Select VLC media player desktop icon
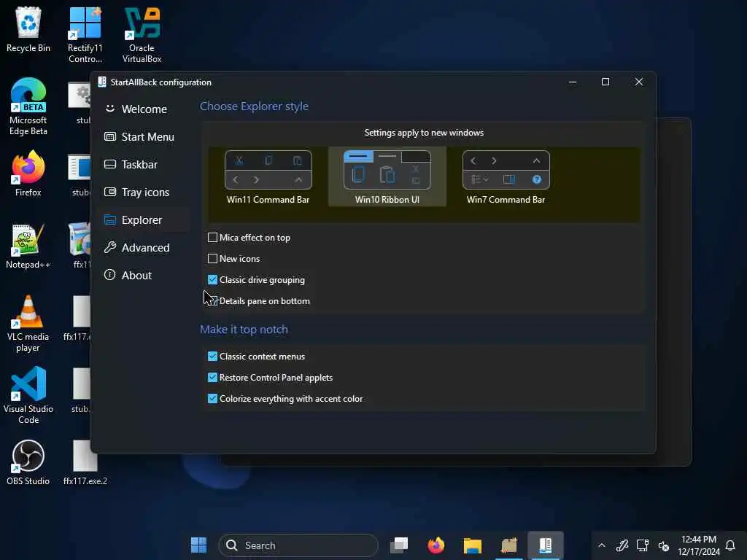This screenshot has height=560, width=747. (x=28, y=324)
